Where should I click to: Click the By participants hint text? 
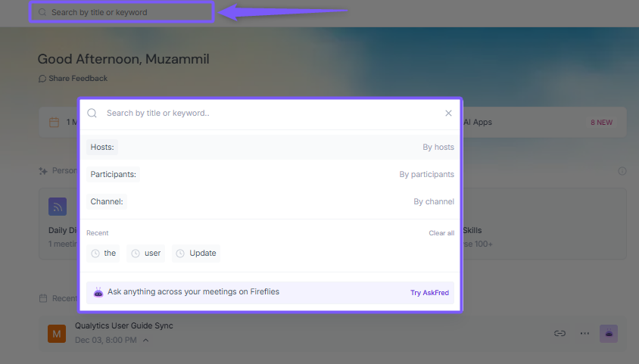426,174
